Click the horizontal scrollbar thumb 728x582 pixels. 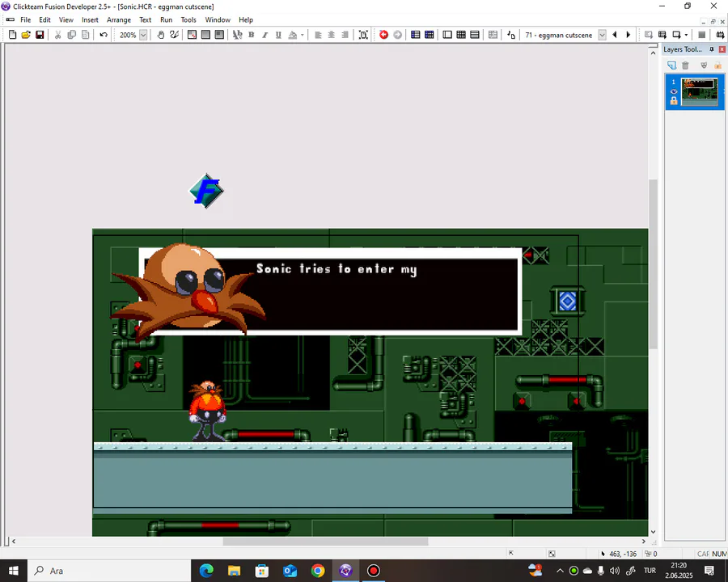325,541
